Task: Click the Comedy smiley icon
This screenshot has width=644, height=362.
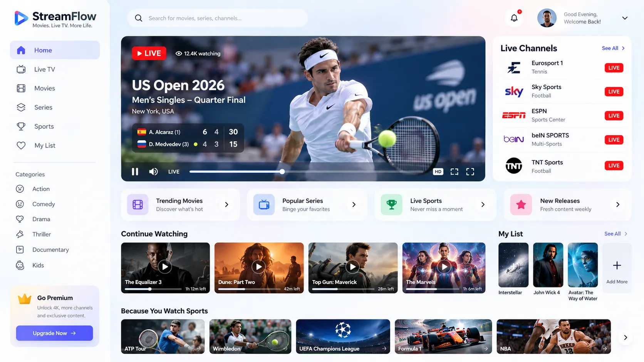Action: click(20, 204)
